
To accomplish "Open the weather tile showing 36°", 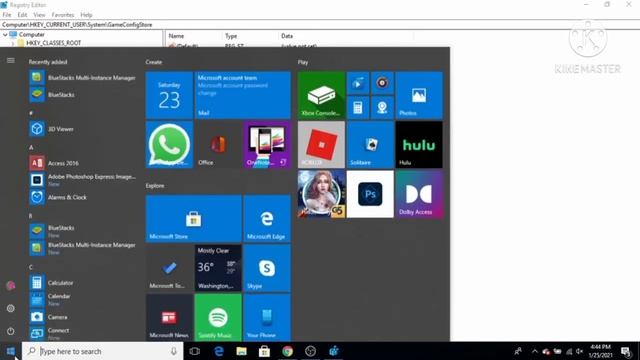I will click(218, 268).
